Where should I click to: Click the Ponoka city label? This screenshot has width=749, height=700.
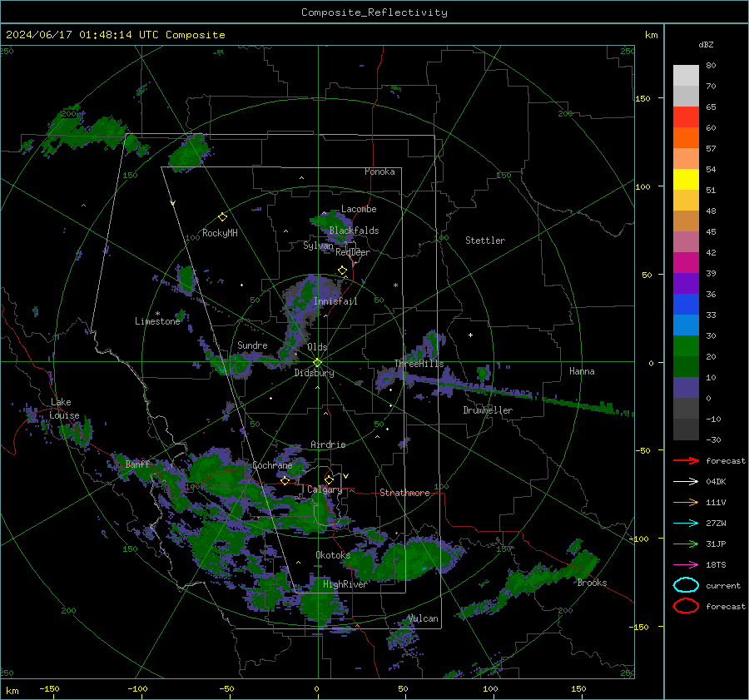tap(379, 171)
